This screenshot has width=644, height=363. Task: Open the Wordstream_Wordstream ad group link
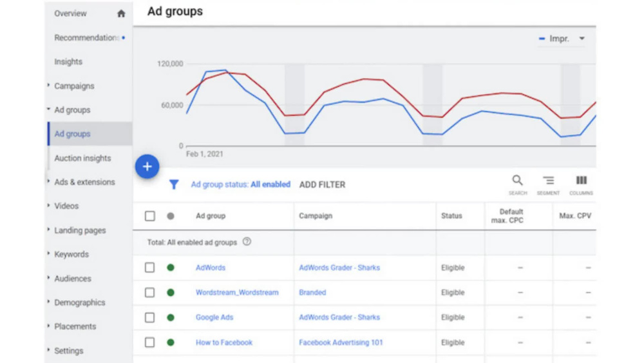click(x=237, y=293)
